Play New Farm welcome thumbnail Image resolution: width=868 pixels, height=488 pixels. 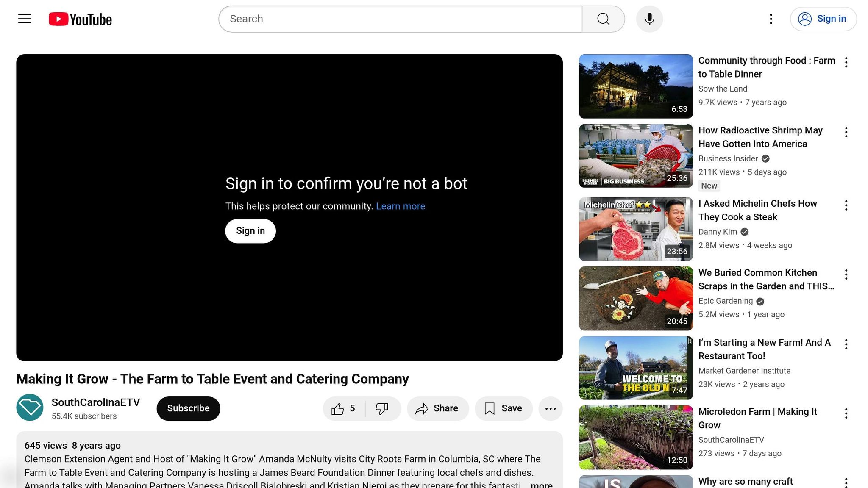click(x=636, y=368)
